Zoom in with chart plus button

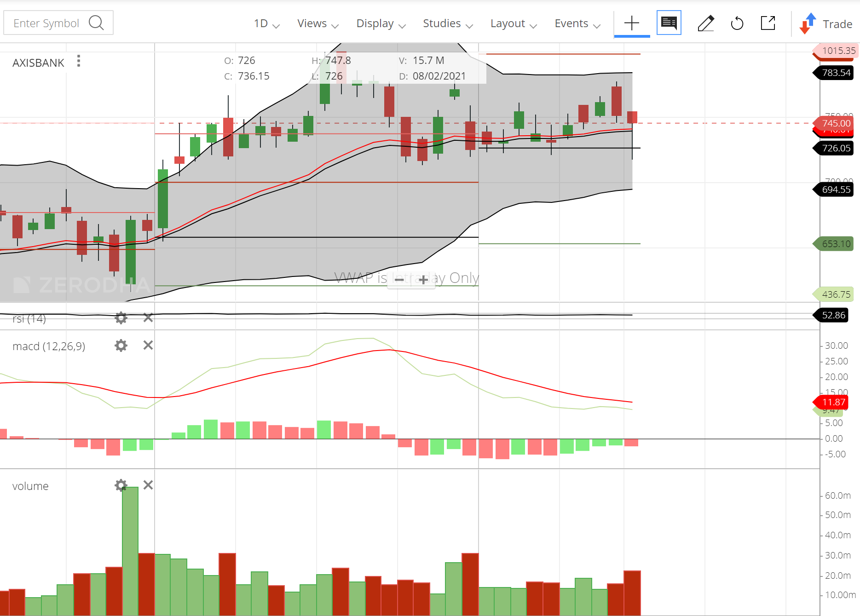click(423, 279)
